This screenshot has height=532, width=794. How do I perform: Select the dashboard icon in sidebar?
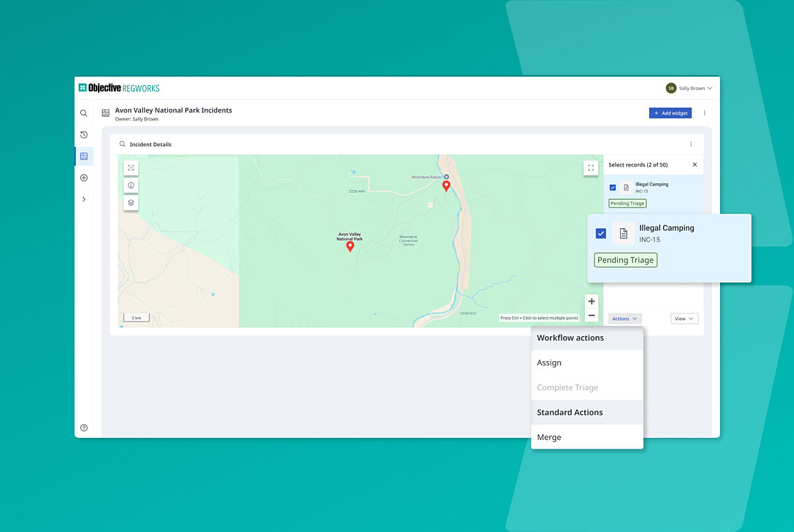(84, 157)
